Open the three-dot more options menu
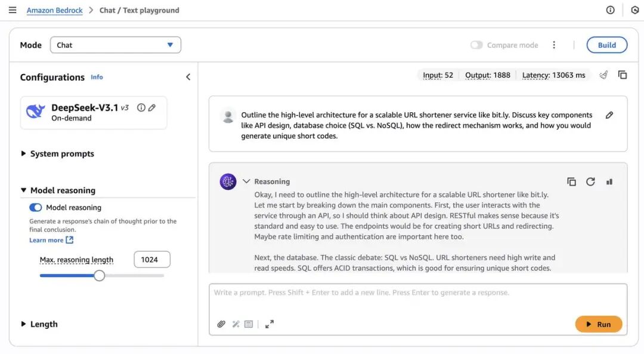 click(553, 45)
